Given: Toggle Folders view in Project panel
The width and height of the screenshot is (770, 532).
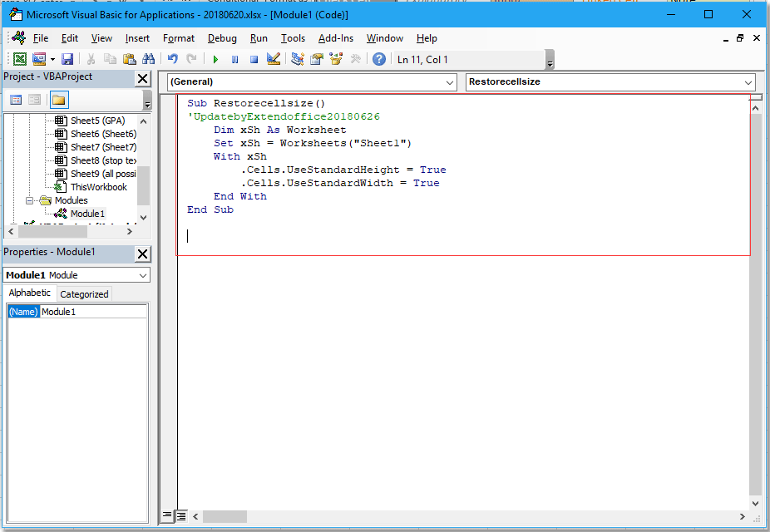Looking at the screenshot, I should click(x=59, y=100).
